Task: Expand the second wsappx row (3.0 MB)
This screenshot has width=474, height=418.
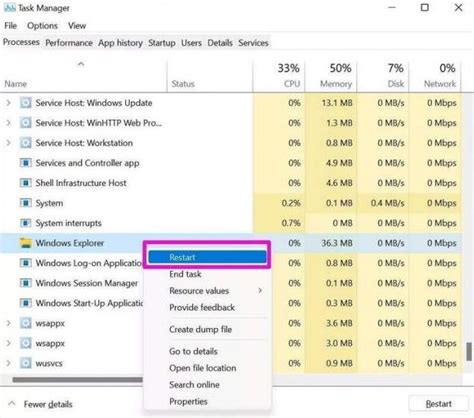Action: [9, 343]
